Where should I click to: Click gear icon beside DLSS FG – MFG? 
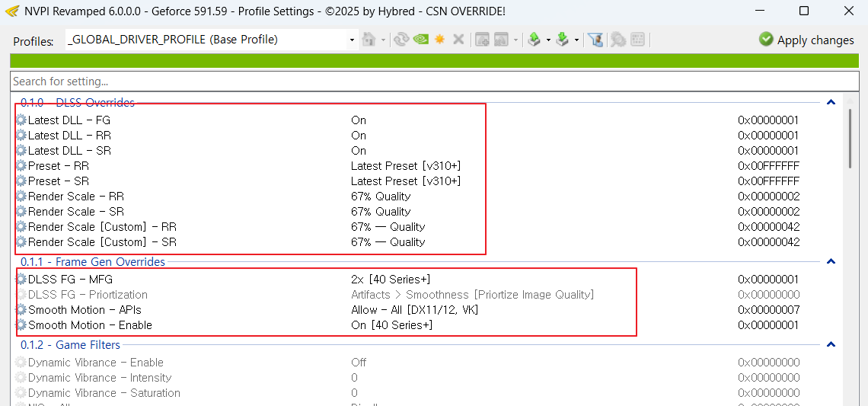point(21,279)
